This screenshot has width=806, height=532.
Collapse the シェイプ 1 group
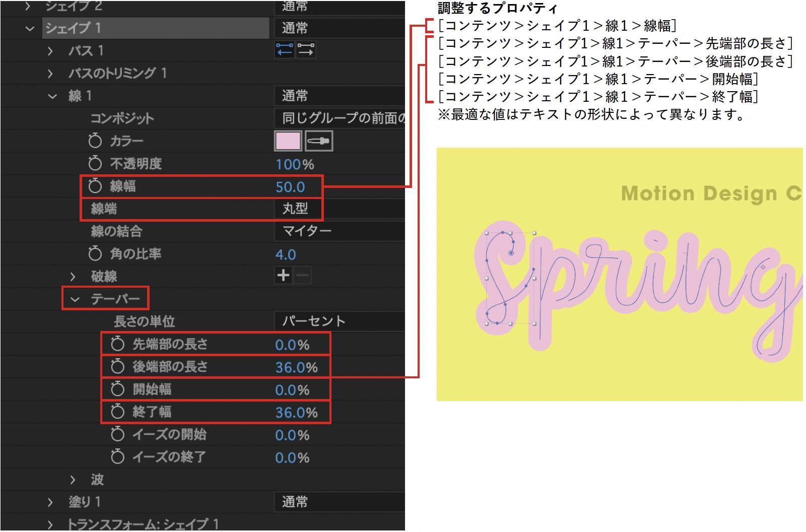[30, 29]
